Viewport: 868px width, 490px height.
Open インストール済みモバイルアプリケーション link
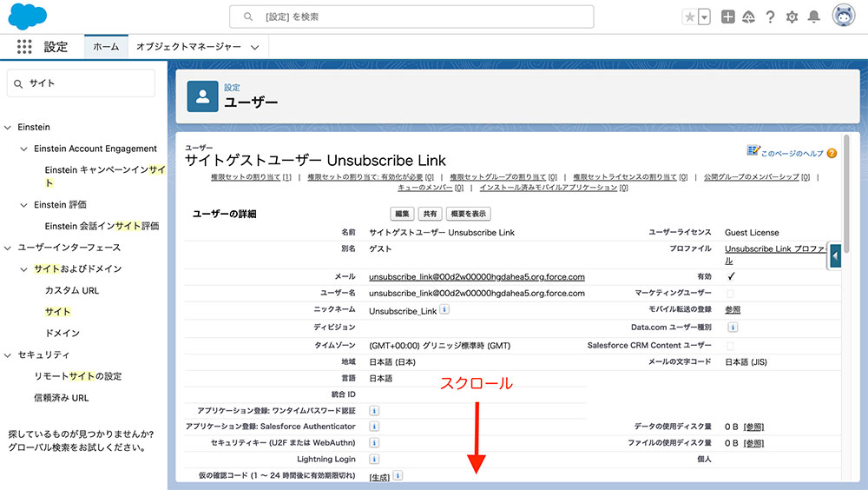pos(554,188)
